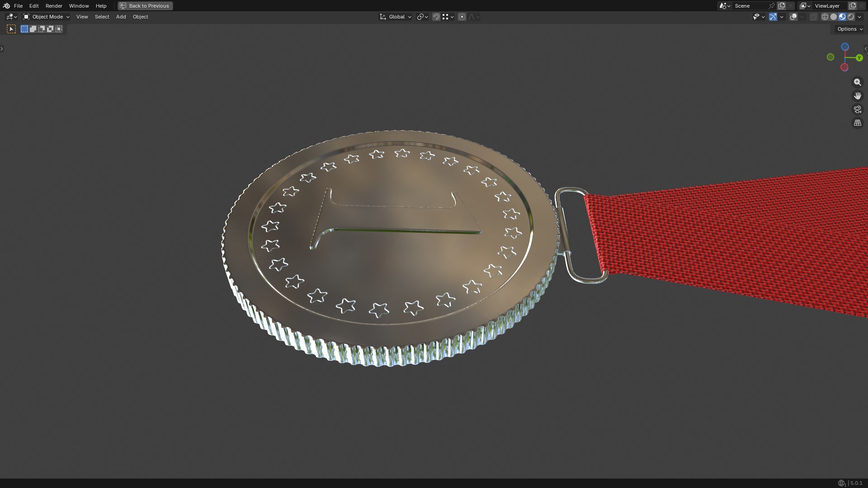This screenshot has height=488, width=868.
Task: Switch to rendered viewport shading
Action: tap(851, 17)
